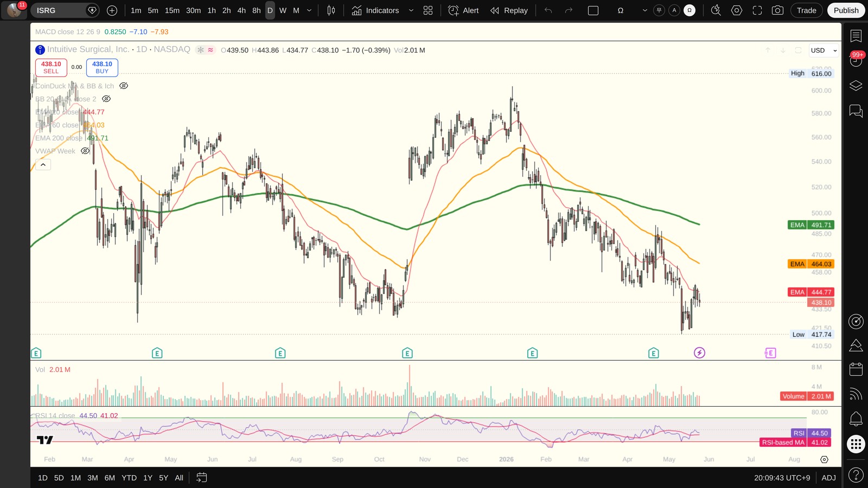The width and height of the screenshot is (868, 488).
Task: Open the target-style icon in right sidebar
Action: point(856,322)
